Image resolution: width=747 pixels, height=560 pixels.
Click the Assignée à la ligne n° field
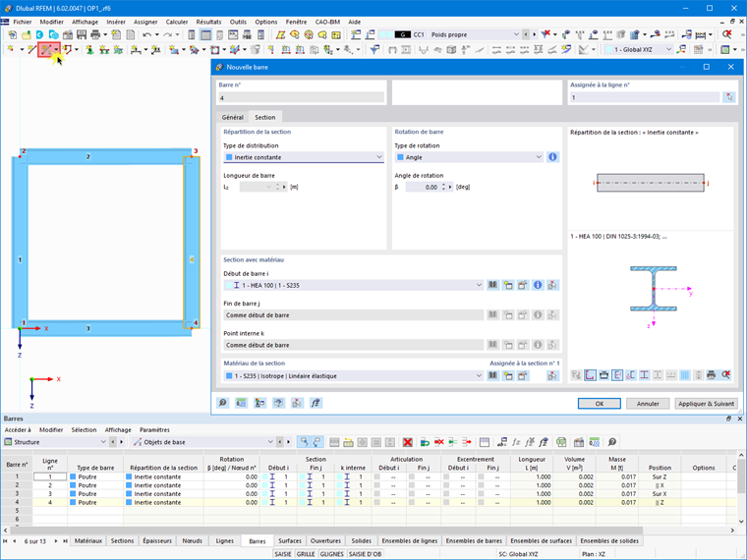point(645,97)
